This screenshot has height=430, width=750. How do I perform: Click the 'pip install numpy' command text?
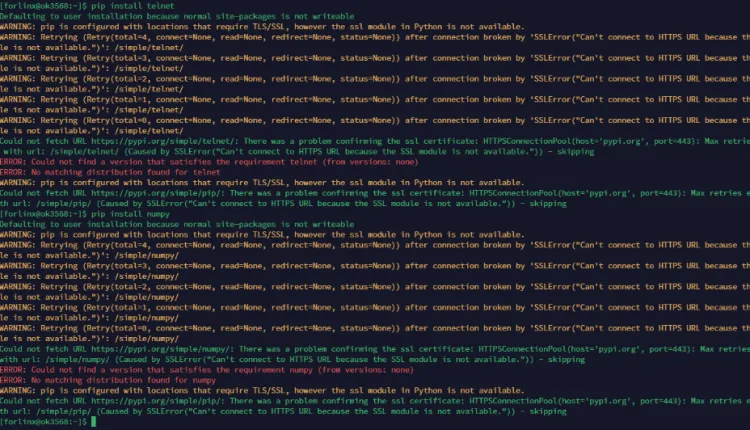(131, 214)
